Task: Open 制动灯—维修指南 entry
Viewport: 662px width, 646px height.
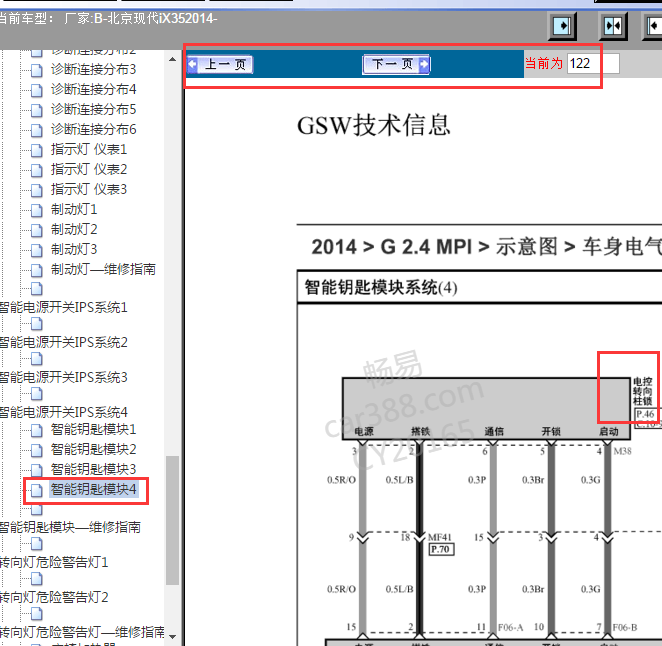Action: pos(103,269)
